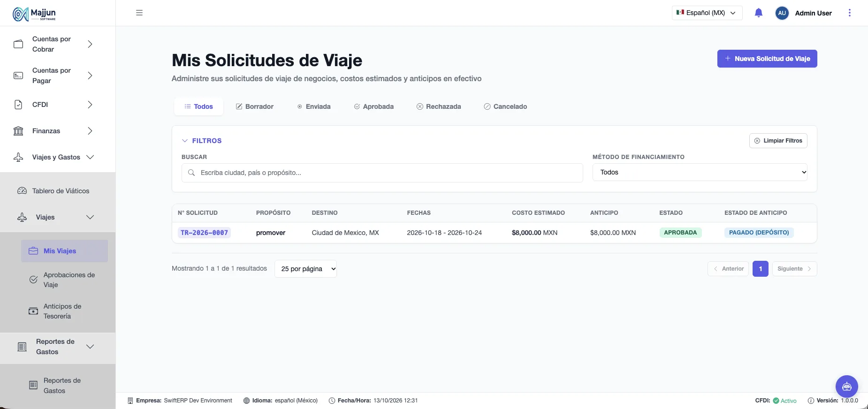Click the Tablero de Viáticos gauge icon
This screenshot has height=409, width=868.
(22, 191)
